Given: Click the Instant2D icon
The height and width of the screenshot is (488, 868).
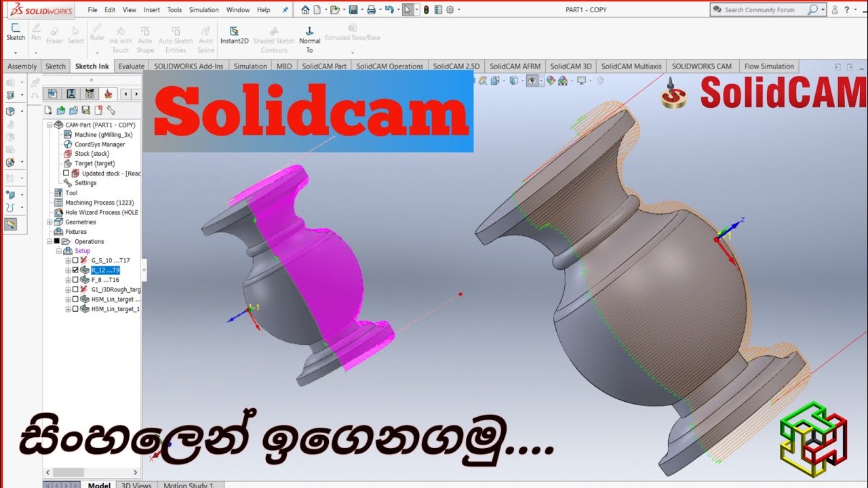Looking at the screenshot, I should click(x=234, y=35).
